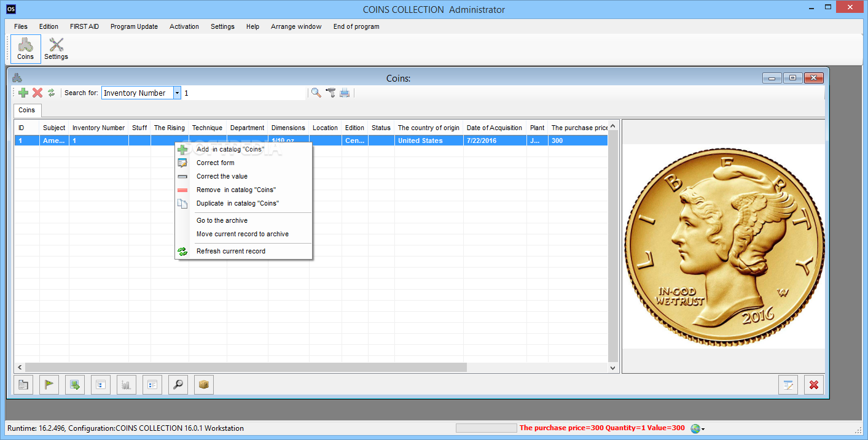Click the 7/22/2016 date cell
Image resolution: width=868 pixels, height=440 pixels.
tap(495, 141)
